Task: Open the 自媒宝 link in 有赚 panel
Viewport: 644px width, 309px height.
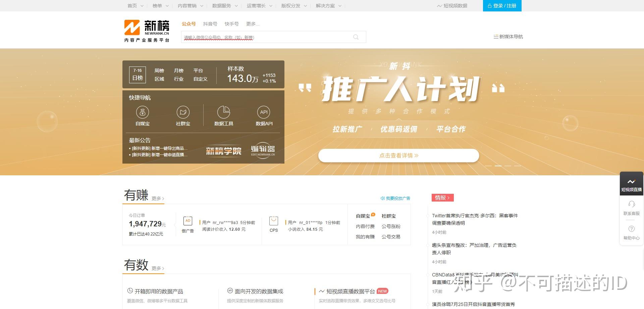Action: point(363,216)
